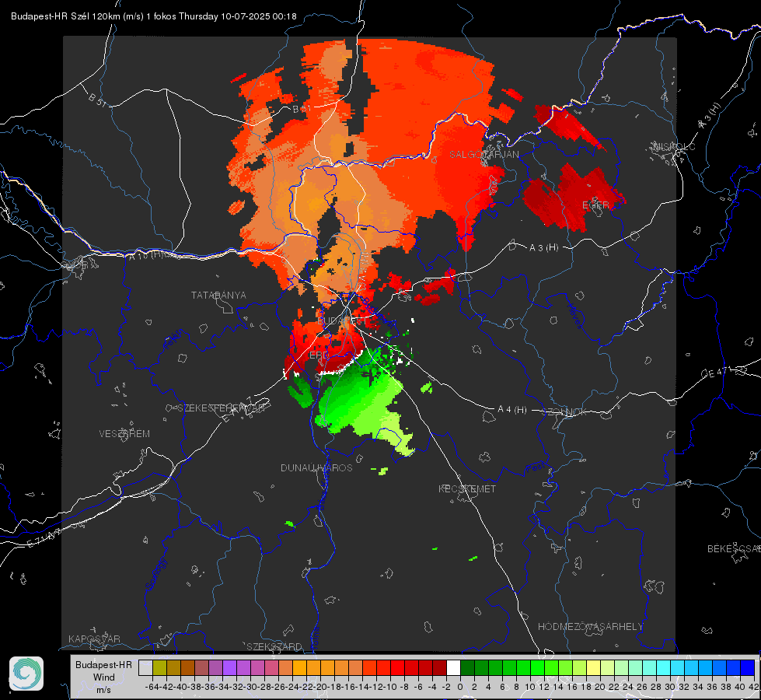761x700 pixels.
Task: Click the EGER city label
Action: click(x=595, y=205)
